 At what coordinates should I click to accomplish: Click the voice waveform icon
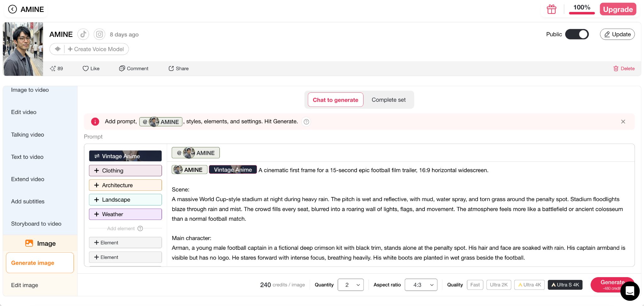[x=58, y=49]
